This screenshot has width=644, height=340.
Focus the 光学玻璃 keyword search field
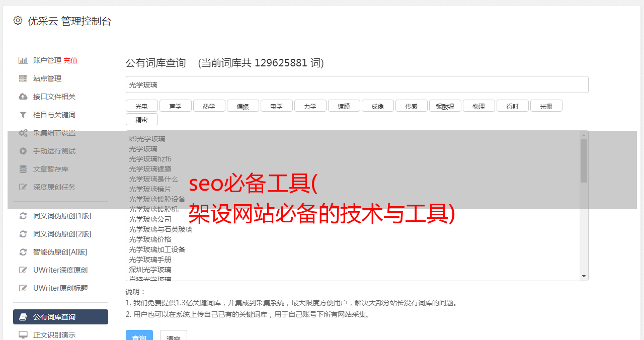click(x=357, y=85)
